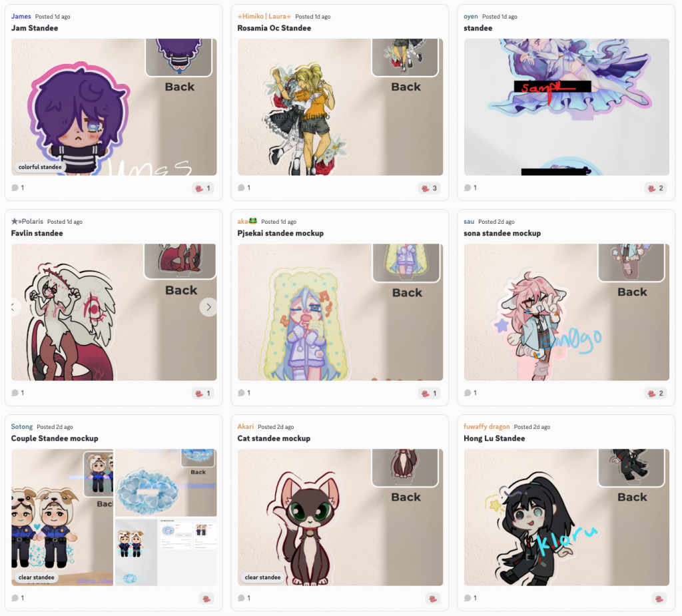Click the reaction emoji on Couple Standee mockup
The width and height of the screenshot is (682, 616).
click(x=206, y=599)
